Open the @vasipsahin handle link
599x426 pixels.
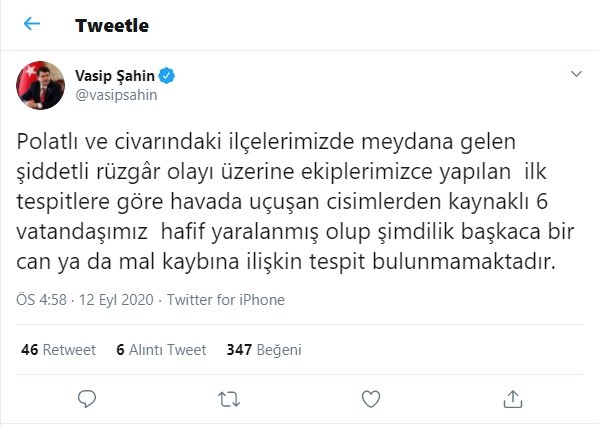pyautogui.click(x=117, y=95)
